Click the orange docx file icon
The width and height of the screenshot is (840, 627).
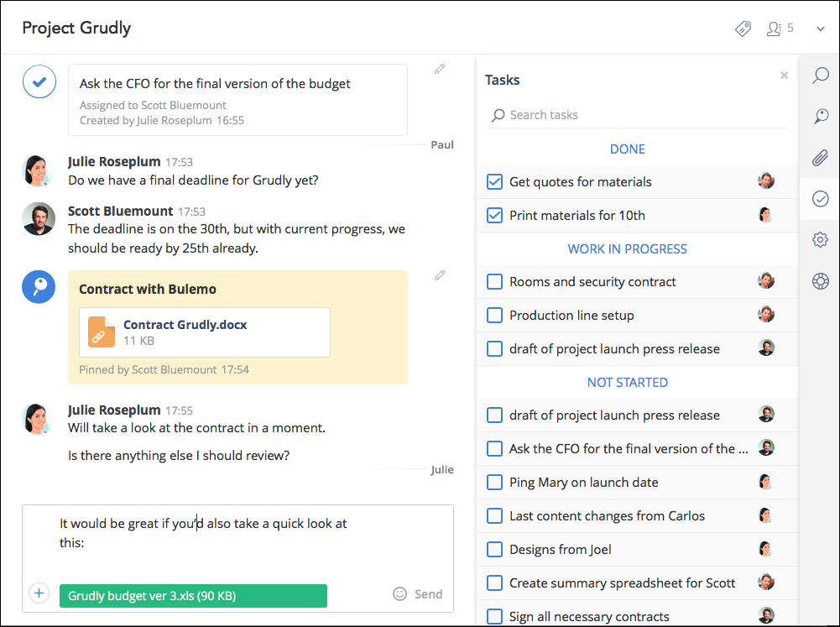[x=102, y=332]
